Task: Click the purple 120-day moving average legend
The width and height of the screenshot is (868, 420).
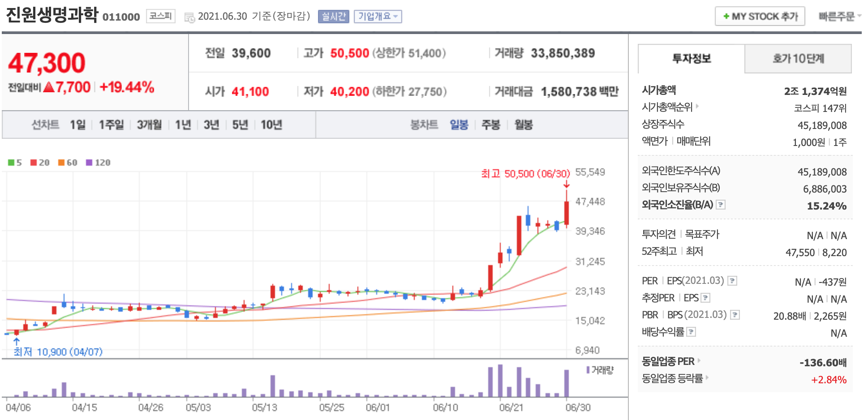Action: coord(98,163)
